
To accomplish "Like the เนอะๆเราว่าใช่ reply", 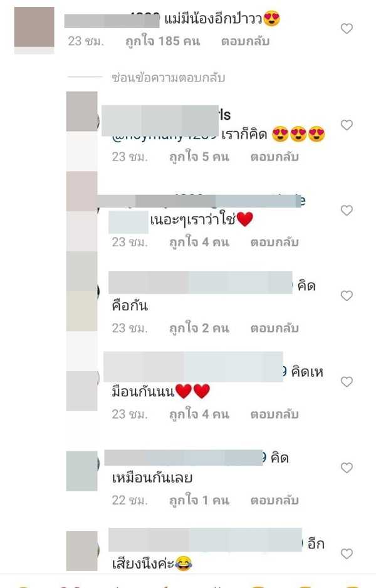I will pyautogui.click(x=347, y=210).
